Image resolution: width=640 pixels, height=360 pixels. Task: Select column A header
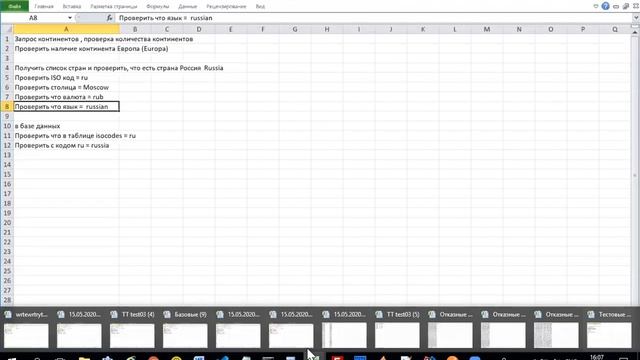point(67,29)
